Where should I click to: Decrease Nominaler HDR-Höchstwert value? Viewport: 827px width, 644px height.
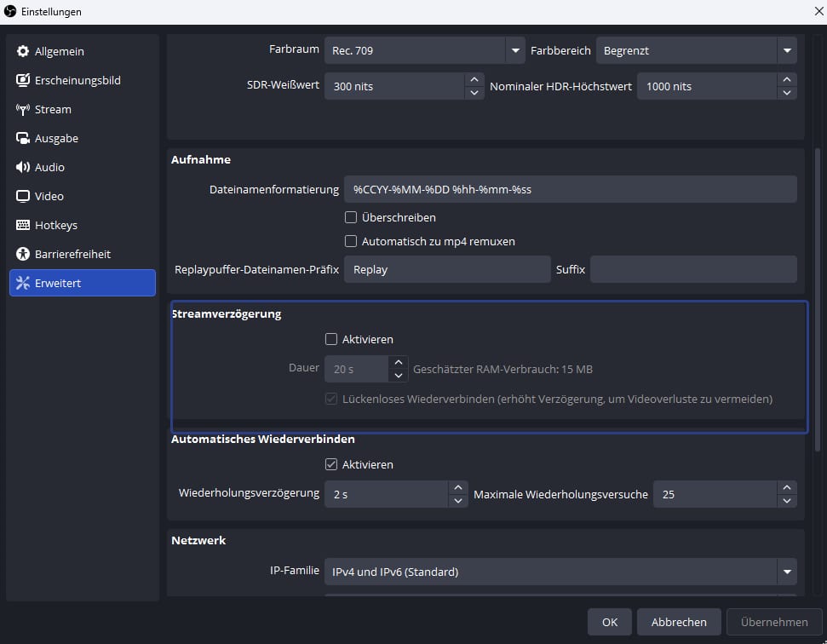pyautogui.click(x=787, y=93)
